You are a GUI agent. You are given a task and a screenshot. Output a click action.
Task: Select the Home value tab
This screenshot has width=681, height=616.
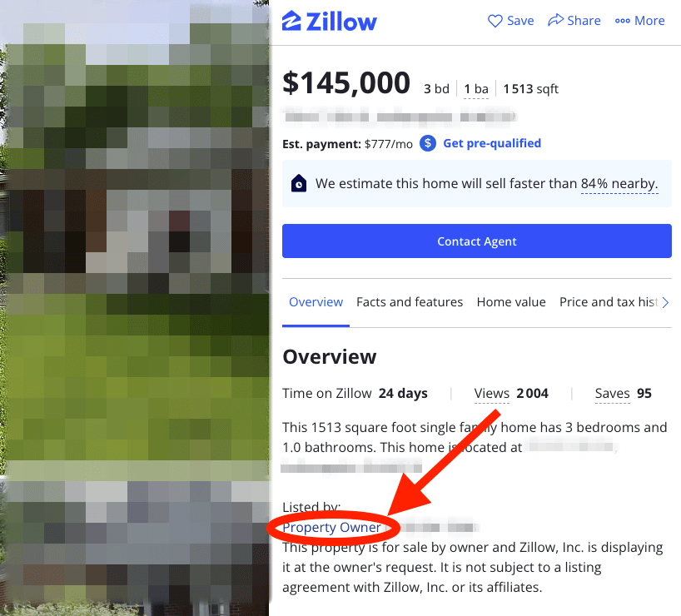tap(511, 302)
